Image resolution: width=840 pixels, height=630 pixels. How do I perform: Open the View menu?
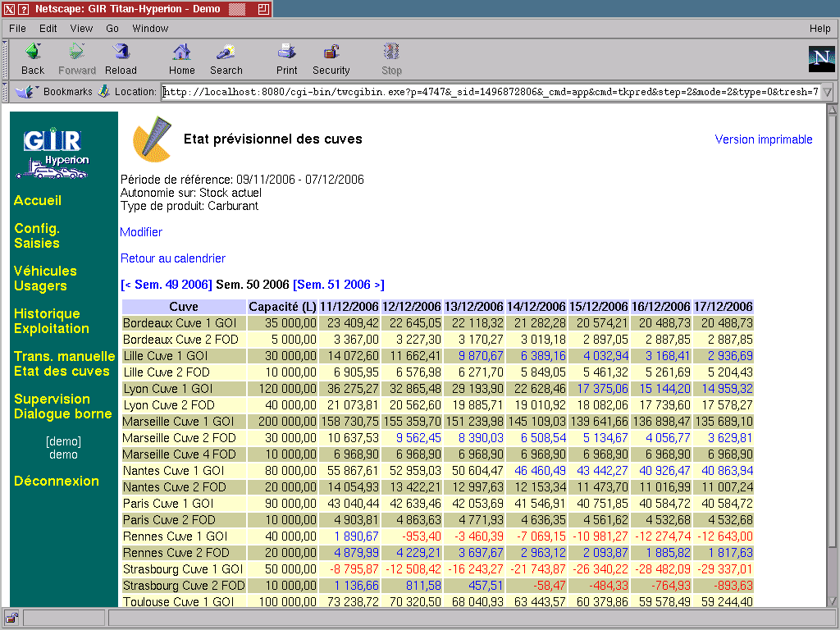pyautogui.click(x=81, y=29)
